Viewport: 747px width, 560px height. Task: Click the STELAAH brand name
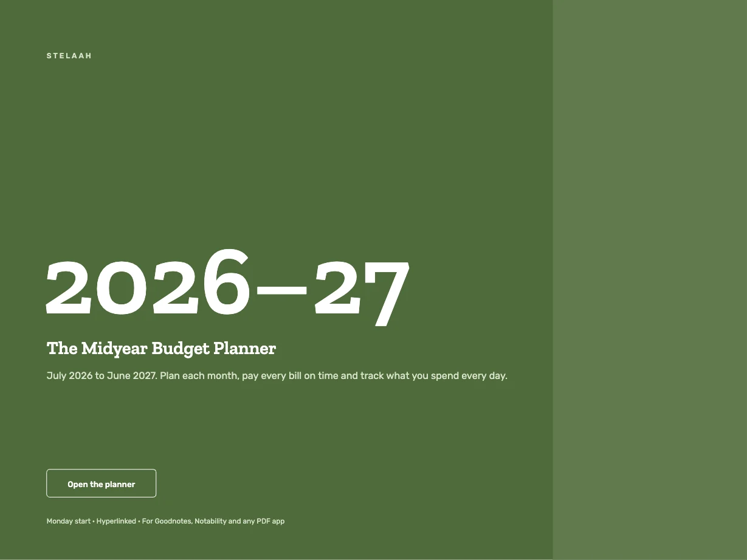69,56
